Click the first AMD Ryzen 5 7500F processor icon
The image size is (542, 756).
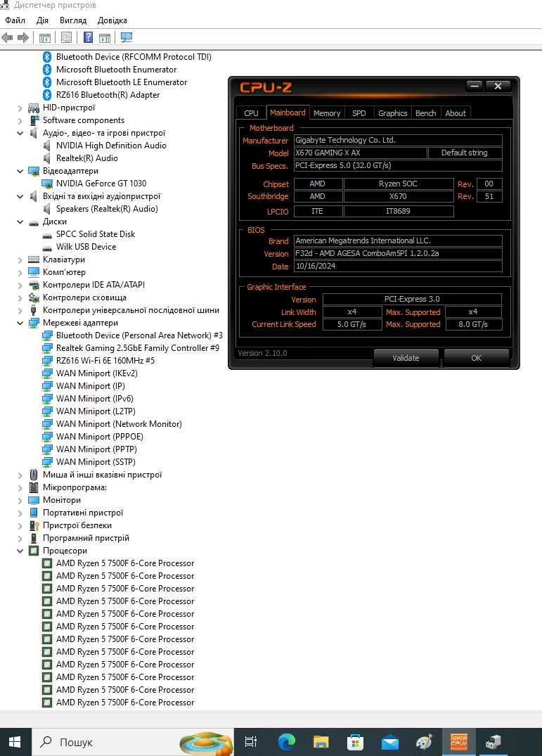(x=47, y=563)
